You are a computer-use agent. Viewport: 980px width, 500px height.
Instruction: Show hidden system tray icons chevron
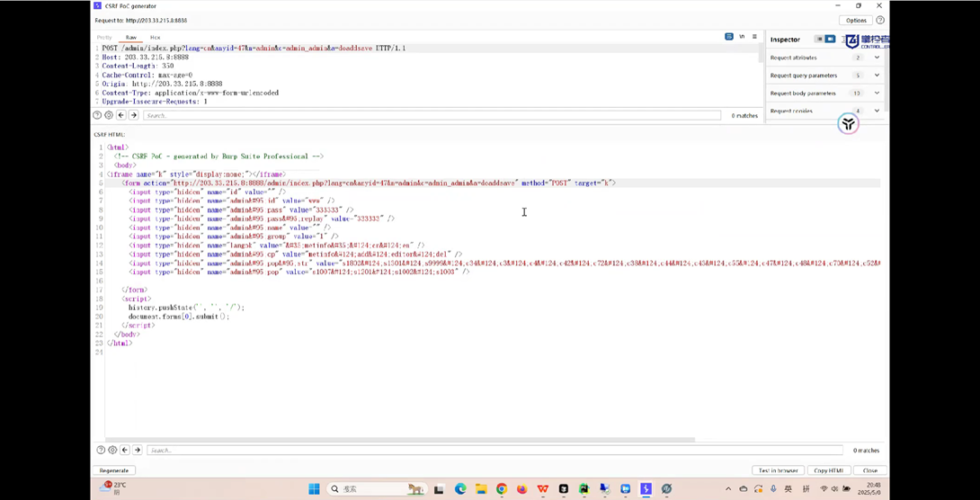click(728, 488)
